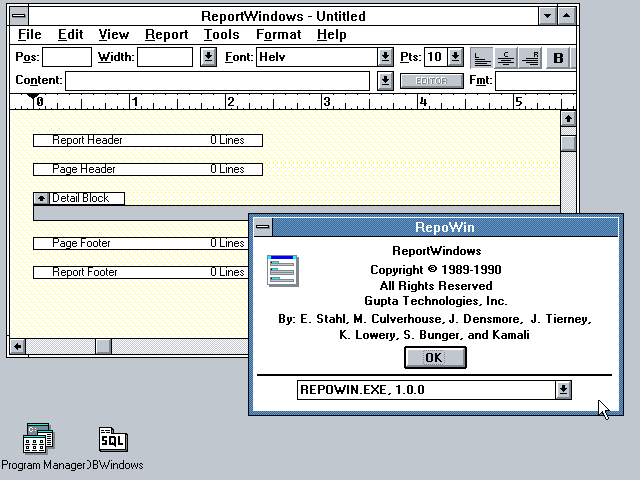Collapse the Detail Block arrow icon

[x=41, y=198]
